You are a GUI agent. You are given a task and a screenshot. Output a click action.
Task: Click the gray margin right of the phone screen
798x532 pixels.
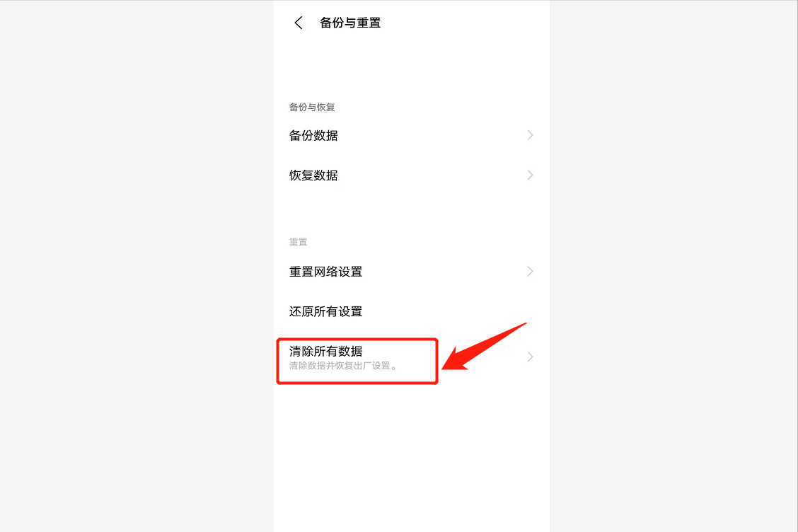tap(673, 266)
